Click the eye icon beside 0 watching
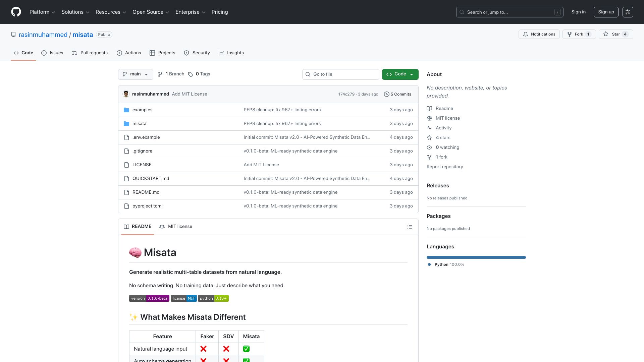The image size is (644, 362). click(x=429, y=147)
